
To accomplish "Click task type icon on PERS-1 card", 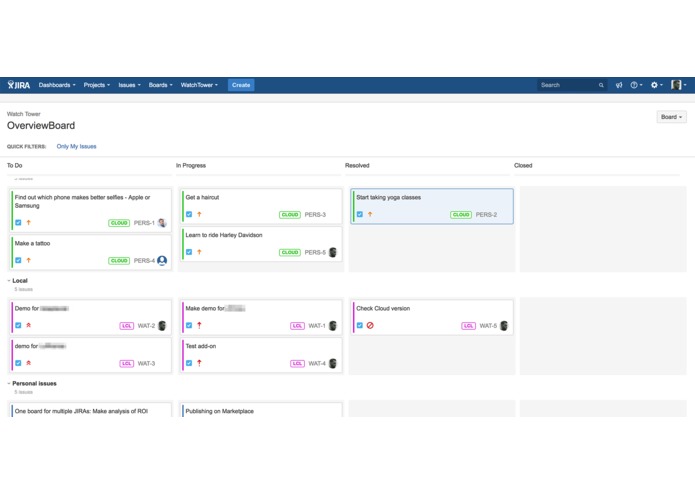I will click(x=18, y=222).
